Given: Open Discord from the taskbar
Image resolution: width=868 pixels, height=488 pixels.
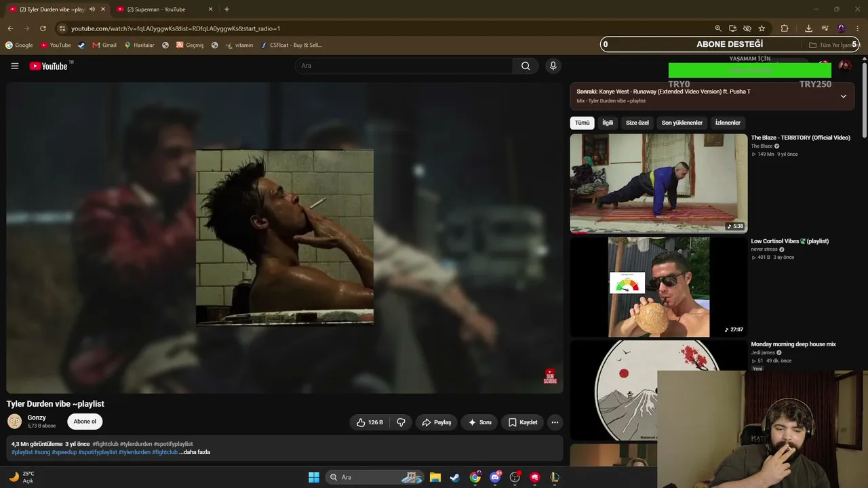Looking at the screenshot, I should 495,477.
